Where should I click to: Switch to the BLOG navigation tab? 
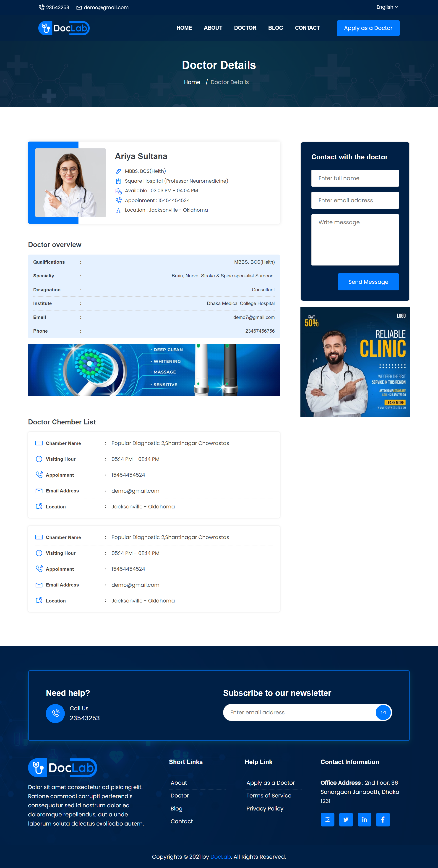(275, 28)
